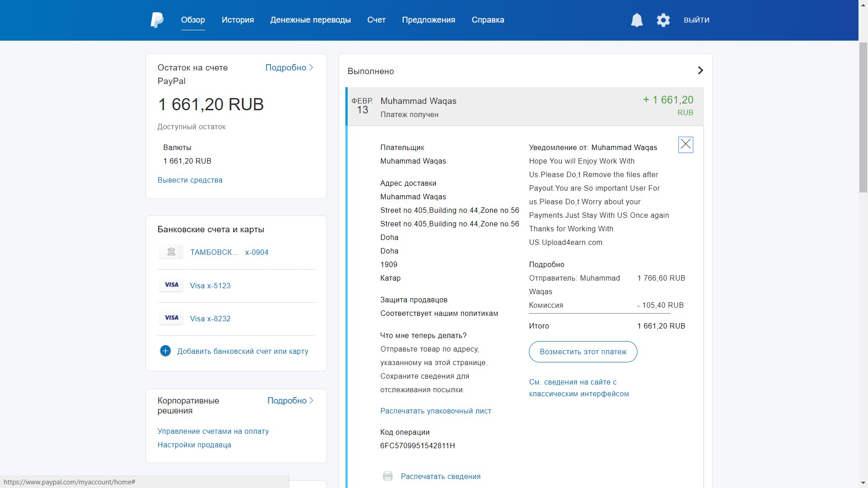Click the scrollbar down arrow
Screen dimensions: 868x488
click(863, 483)
